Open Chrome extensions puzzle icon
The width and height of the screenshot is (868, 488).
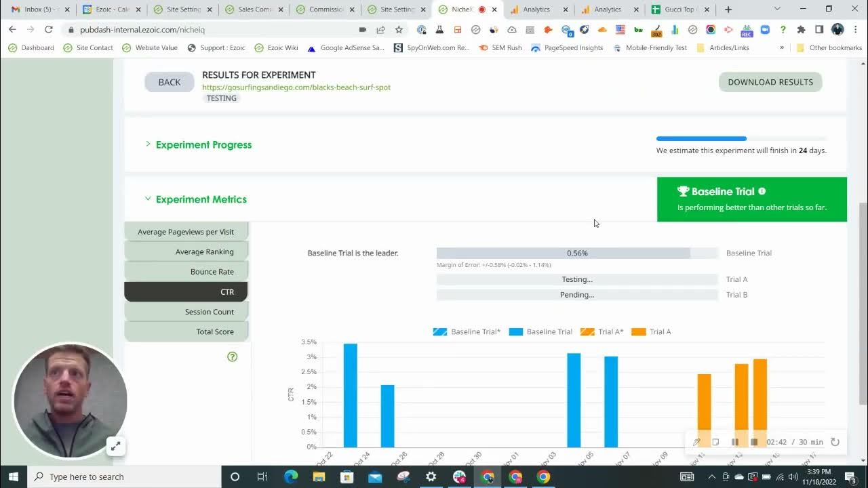coord(801,30)
